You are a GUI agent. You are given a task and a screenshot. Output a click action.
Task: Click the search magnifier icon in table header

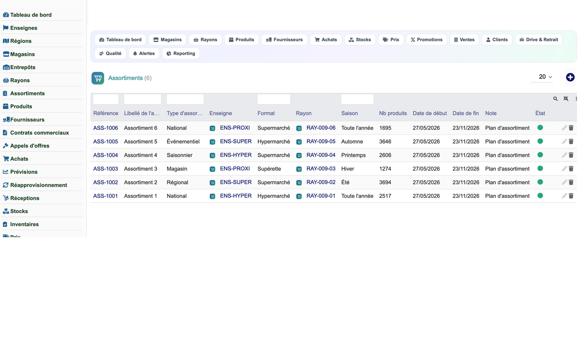click(x=555, y=99)
